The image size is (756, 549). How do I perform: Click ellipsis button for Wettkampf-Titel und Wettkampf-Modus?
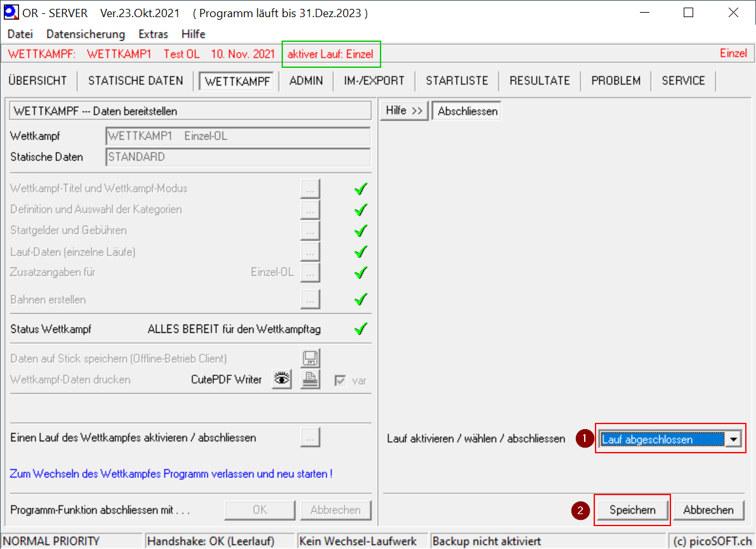(310, 189)
